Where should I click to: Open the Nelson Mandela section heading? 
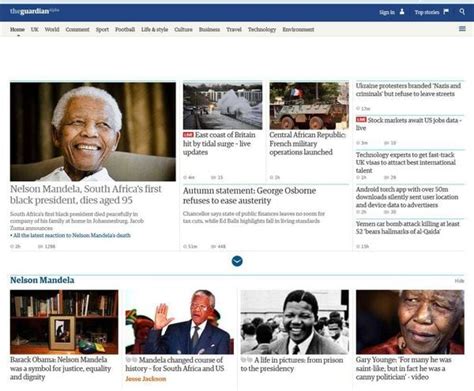42,280
